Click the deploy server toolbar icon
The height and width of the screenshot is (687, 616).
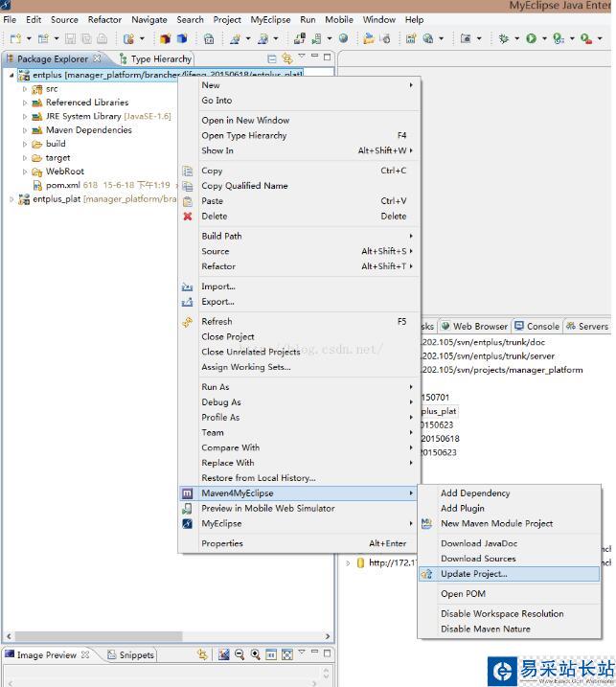tap(300, 38)
